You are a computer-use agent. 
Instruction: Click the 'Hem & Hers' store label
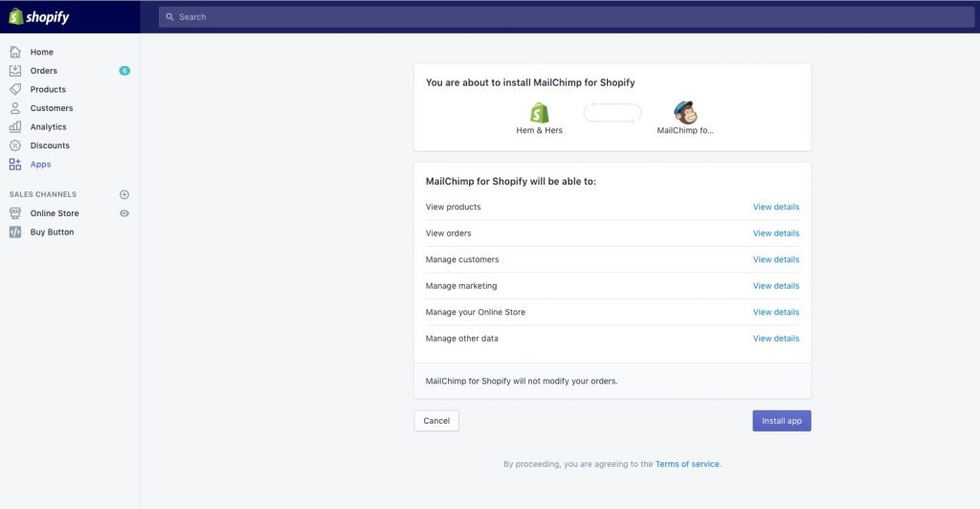(x=540, y=130)
